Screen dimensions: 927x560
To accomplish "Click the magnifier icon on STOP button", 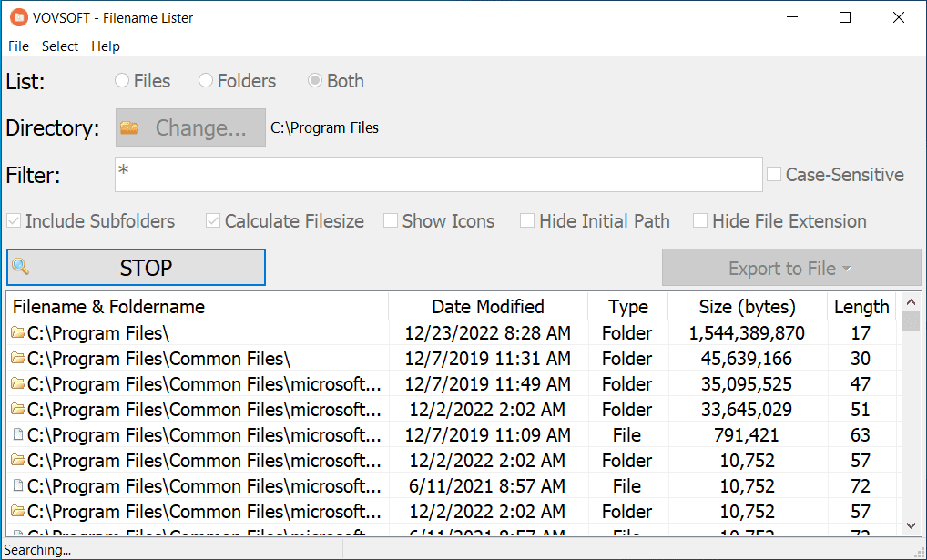I will pos(21,268).
